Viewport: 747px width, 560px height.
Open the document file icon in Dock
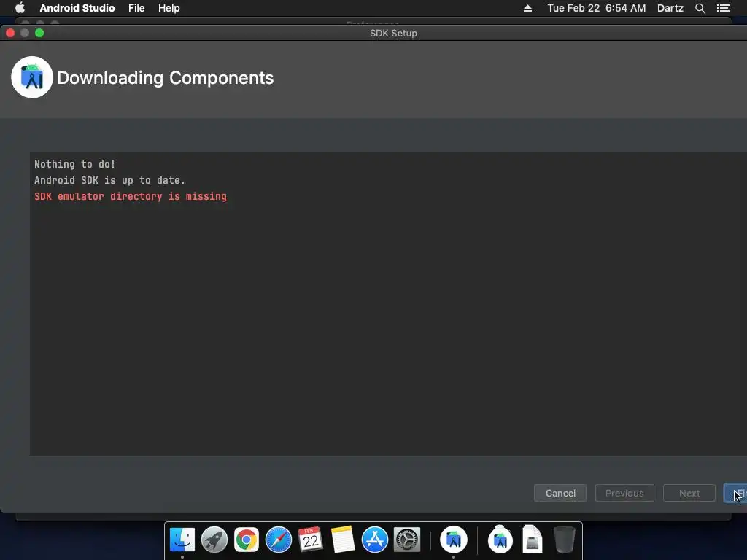click(x=532, y=540)
